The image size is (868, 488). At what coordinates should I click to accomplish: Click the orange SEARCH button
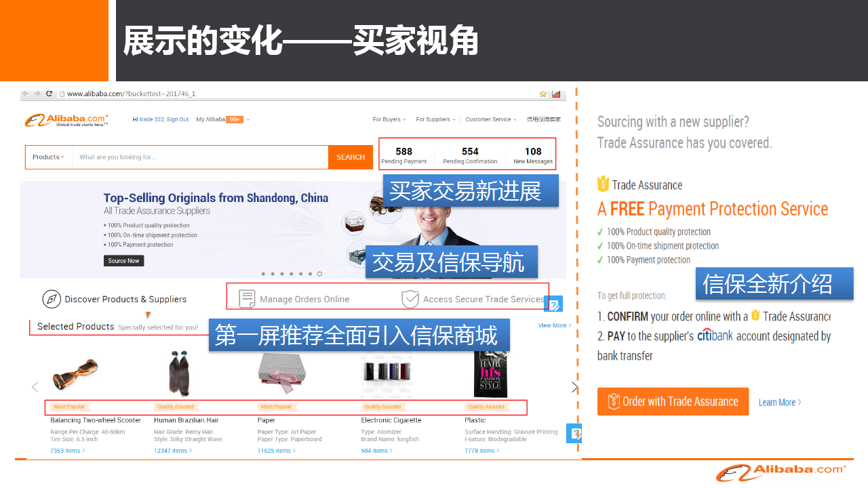pos(351,157)
